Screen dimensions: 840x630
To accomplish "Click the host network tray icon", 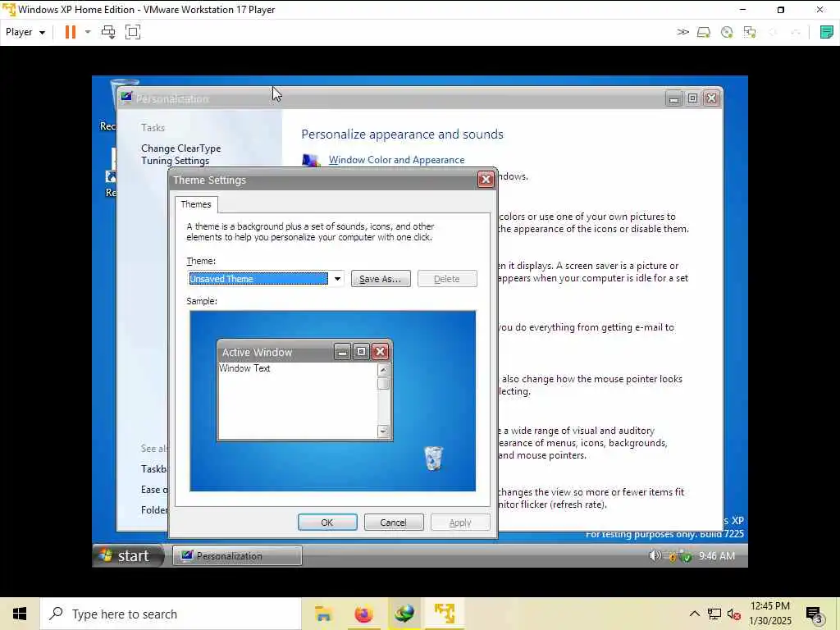I will [x=714, y=614].
